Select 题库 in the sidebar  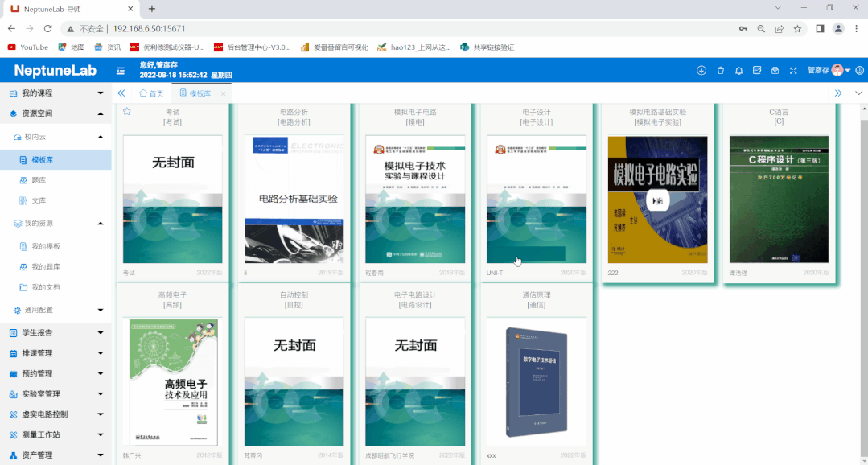(x=38, y=180)
